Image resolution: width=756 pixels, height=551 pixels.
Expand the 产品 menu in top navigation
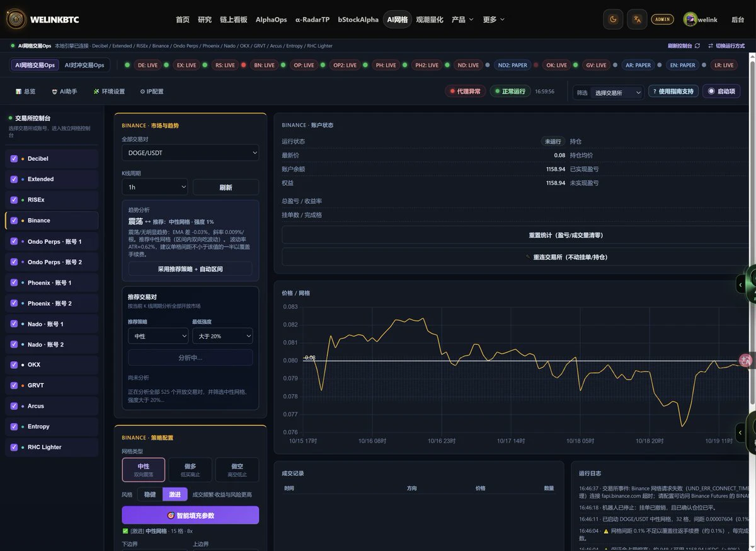click(x=463, y=20)
